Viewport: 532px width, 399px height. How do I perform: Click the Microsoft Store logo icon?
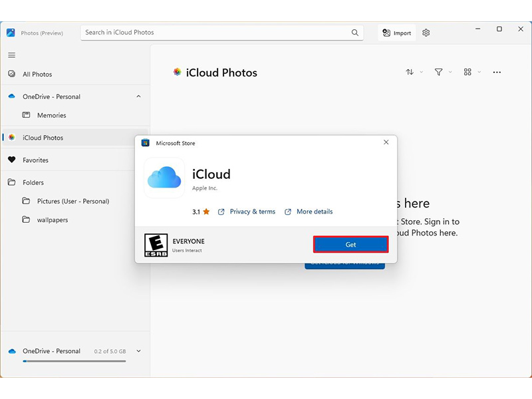click(146, 143)
